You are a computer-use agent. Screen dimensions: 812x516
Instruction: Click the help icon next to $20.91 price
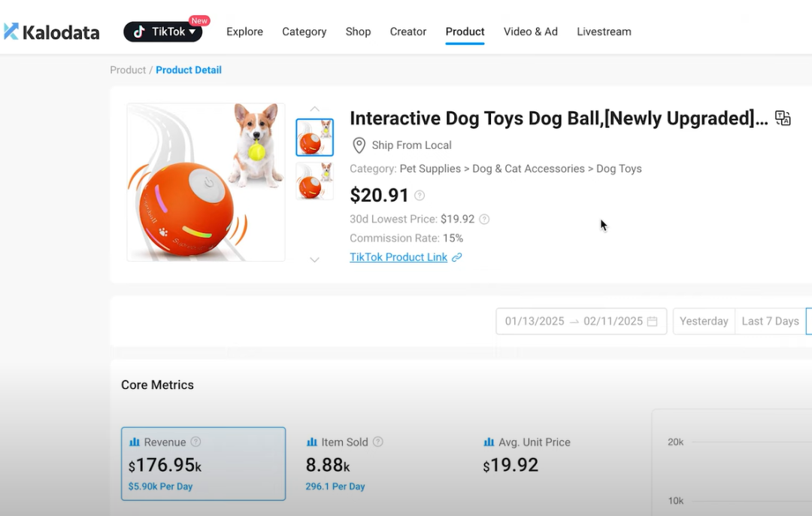click(420, 196)
